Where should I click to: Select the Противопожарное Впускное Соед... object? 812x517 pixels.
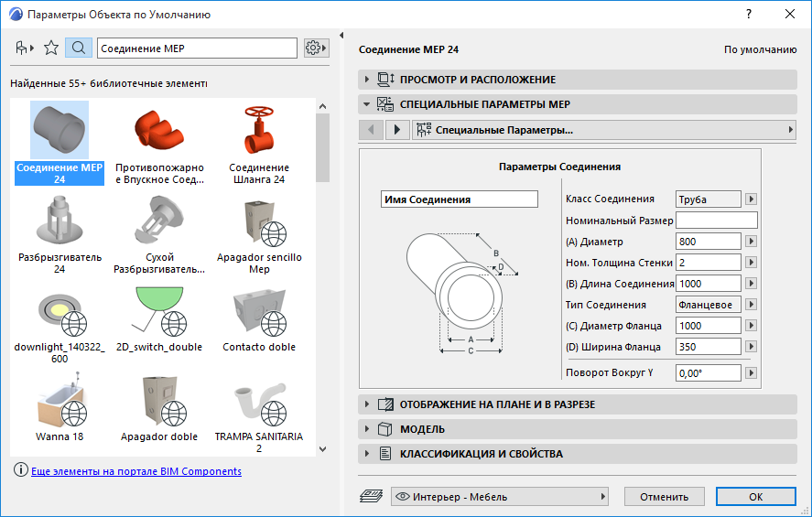159,144
